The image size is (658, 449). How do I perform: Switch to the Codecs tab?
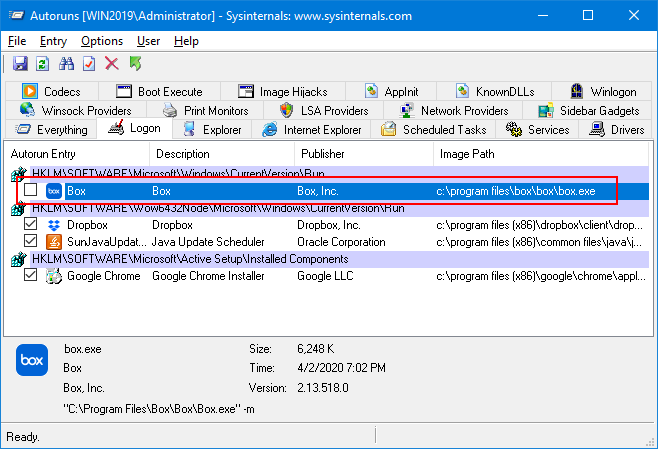click(x=52, y=91)
